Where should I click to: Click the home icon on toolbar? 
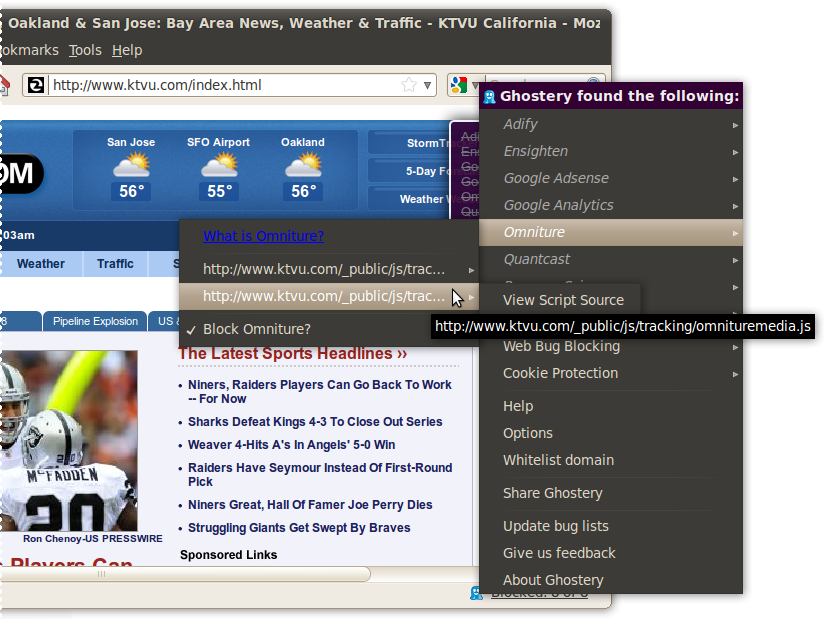tap(5, 85)
